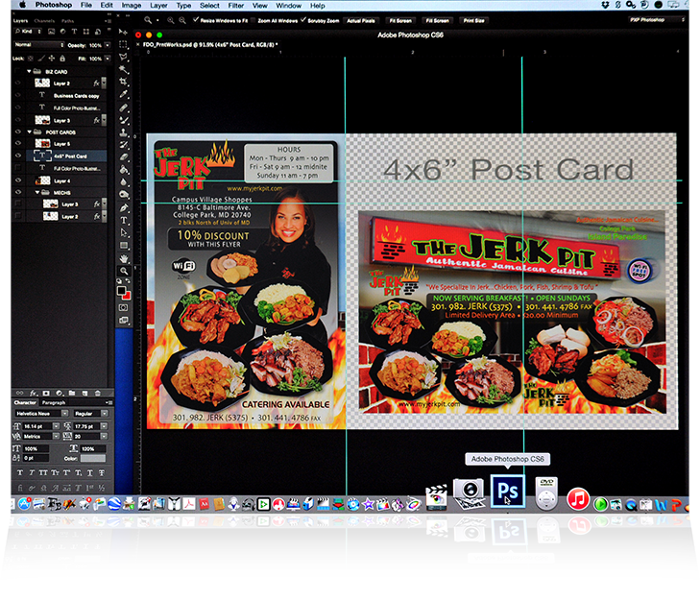Open blend mode Normal dropdown

point(39,45)
